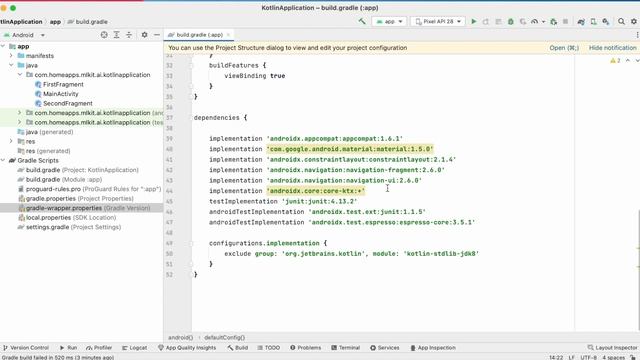
Task: Collapse com.homeapps.mlkit.ai.kotlinapplication main package
Action: coord(20,75)
